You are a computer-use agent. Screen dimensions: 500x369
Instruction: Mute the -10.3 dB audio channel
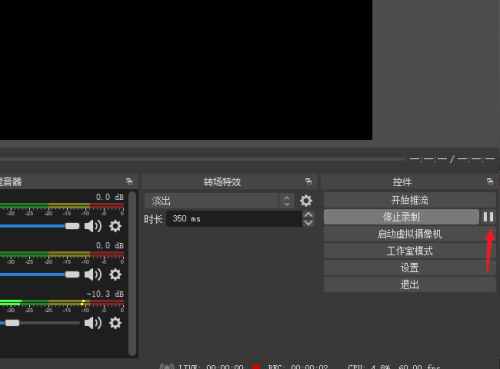click(93, 323)
